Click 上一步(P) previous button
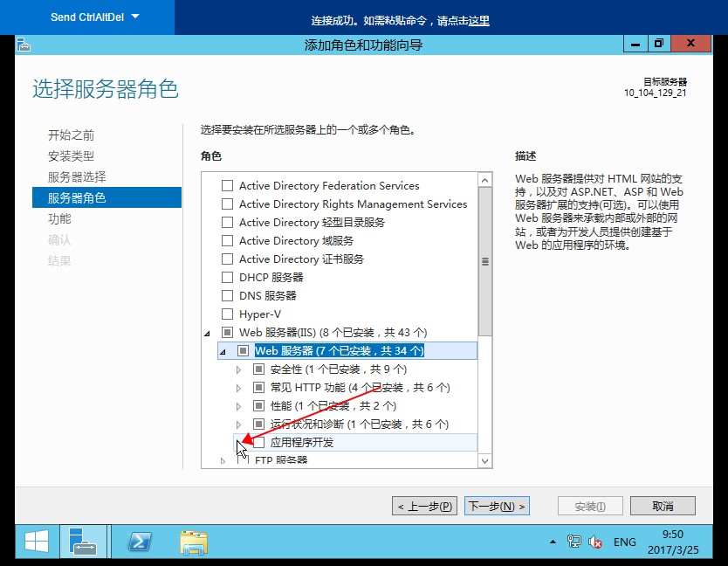Screen dimensions: 728x566 tap(425, 506)
